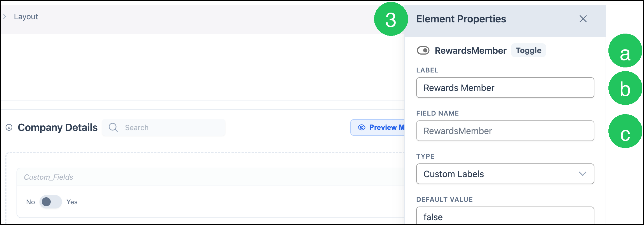Click the info icon beside Company Details
644x225 pixels.
9,128
